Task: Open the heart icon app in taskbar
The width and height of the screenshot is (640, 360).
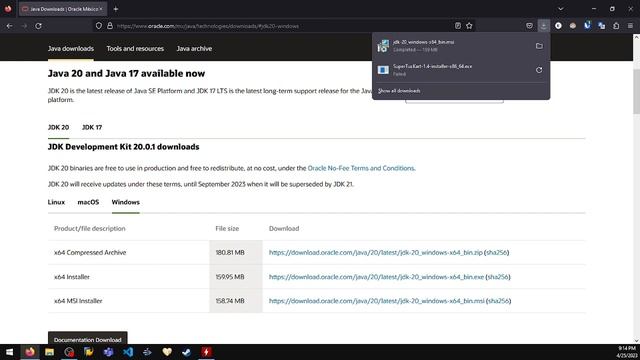Action: pos(167,352)
